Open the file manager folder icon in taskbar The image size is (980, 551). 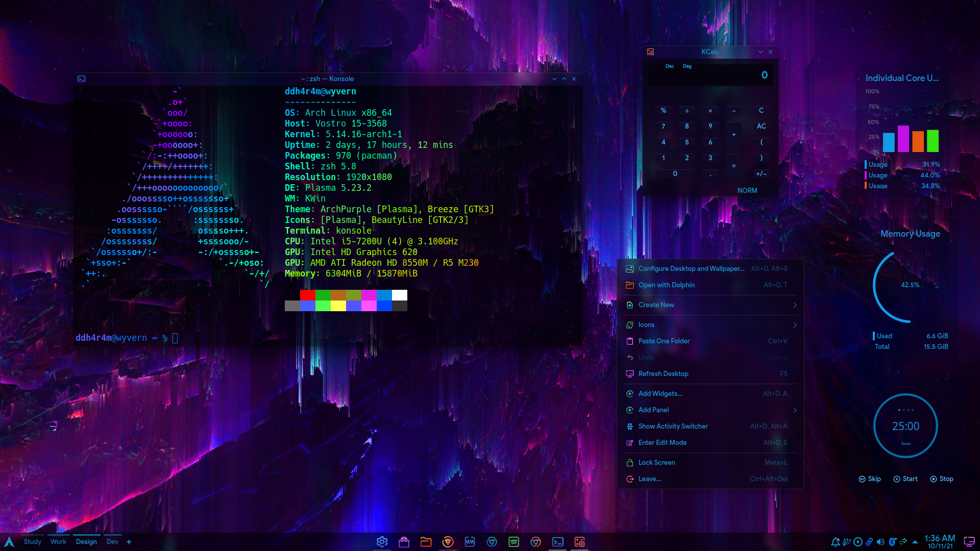[x=426, y=542]
